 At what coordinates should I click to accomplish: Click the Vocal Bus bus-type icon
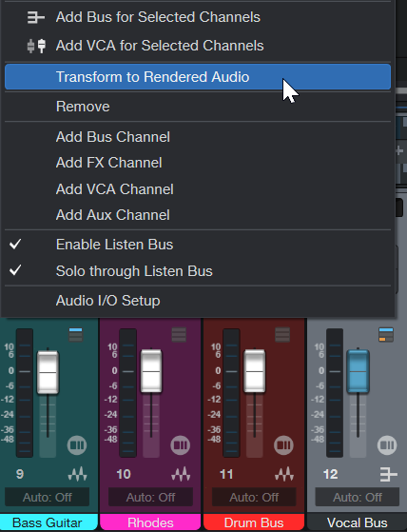(388, 474)
